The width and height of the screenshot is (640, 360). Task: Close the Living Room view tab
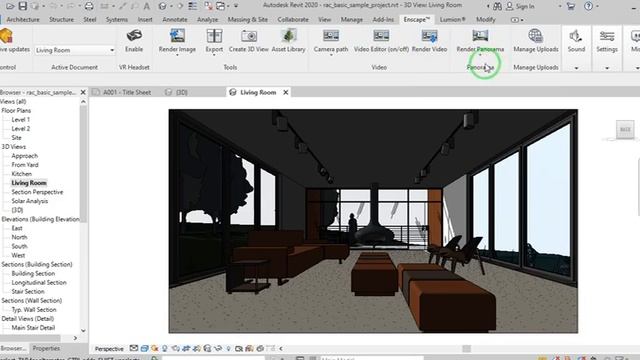click(x=286, y=92)
